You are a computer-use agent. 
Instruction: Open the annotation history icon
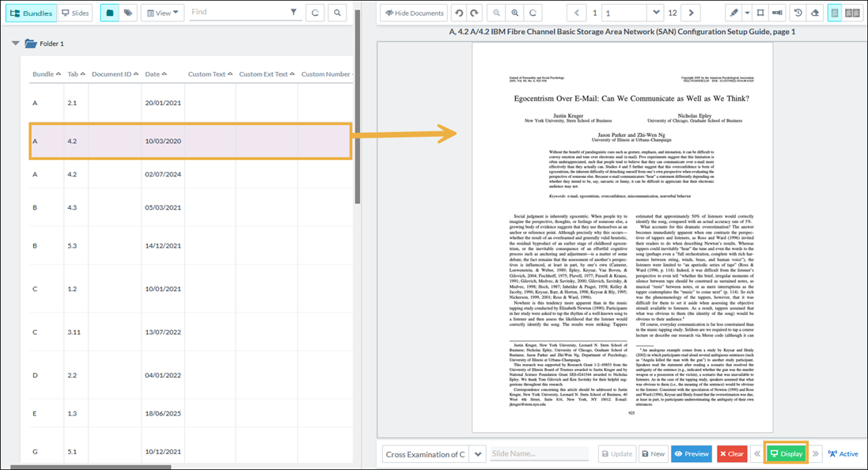click(x=798, y=13)
